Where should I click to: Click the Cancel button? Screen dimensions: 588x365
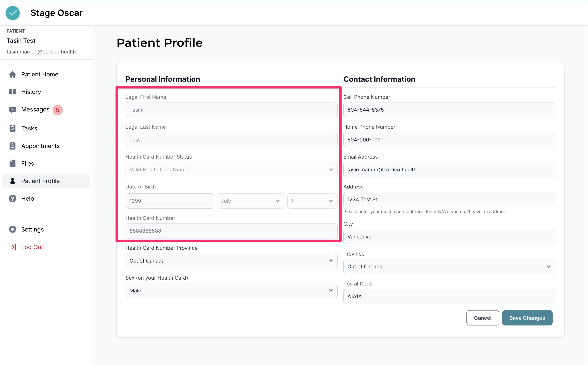pyautogui.click(x=482, y=318)
